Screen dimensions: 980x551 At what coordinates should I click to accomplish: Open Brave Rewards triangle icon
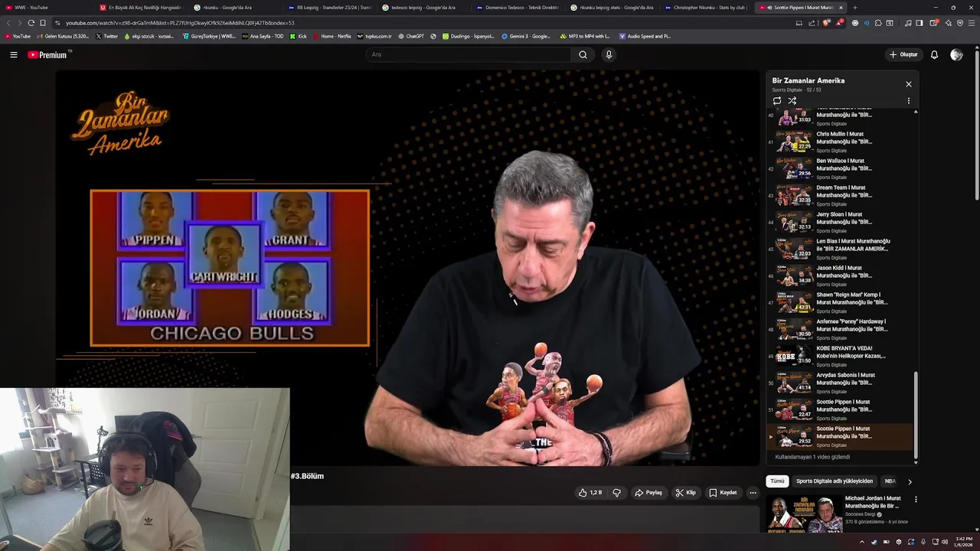pyautogui.click(x=841, y=23)
